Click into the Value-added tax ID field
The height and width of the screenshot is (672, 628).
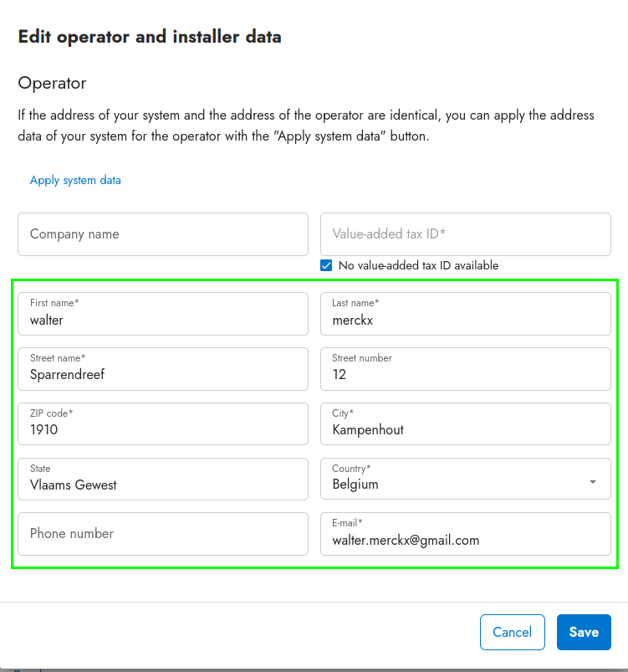click(465, 234)
